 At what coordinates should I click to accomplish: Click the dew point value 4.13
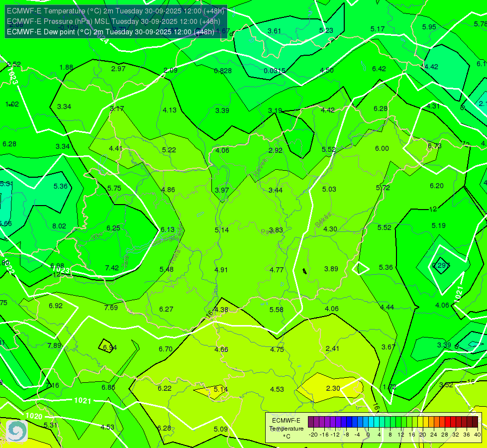[170, 110]
